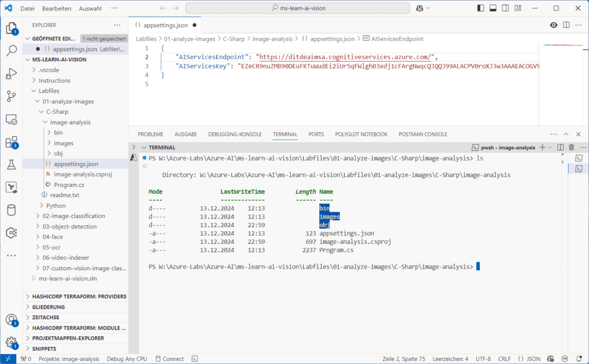Image resolution: width=589 pixels, height=364 pixels.
Task: Maximize the panel with up chevron
Action: point(566,134)
